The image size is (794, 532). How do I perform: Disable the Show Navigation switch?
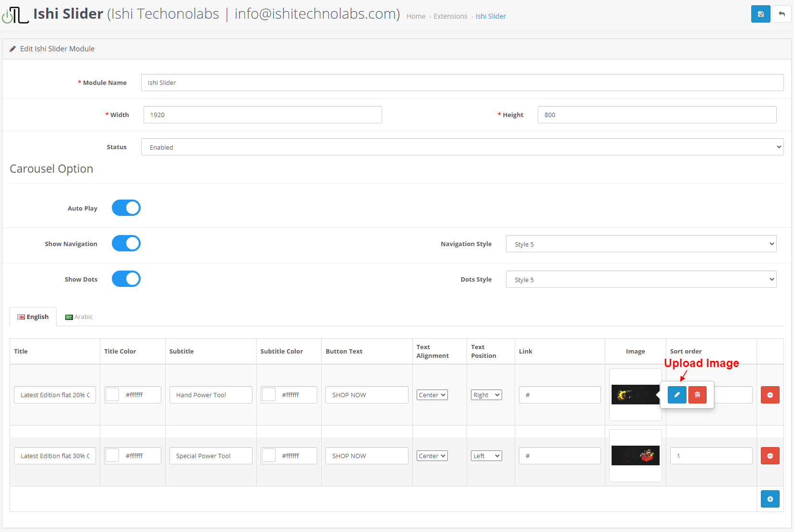(126, 244)
